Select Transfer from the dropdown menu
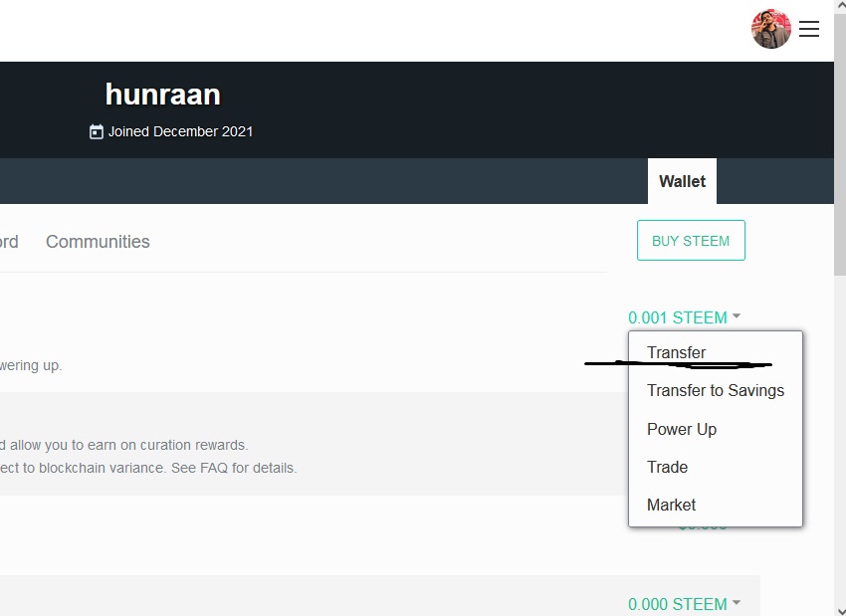 tap(676, 352)
